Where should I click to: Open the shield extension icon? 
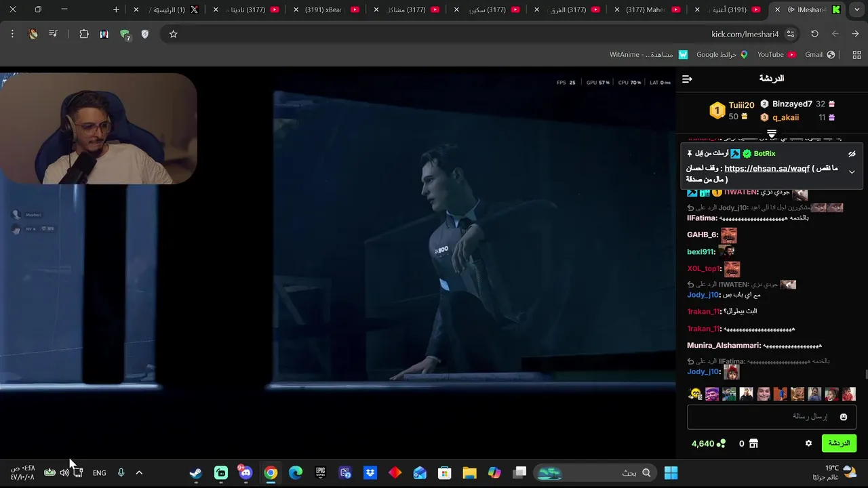144,34
